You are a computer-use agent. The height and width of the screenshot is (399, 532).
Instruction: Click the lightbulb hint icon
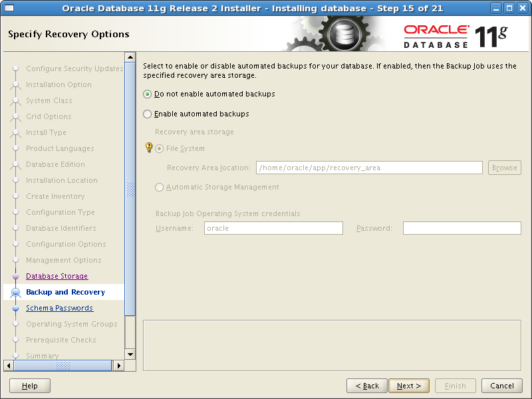[148, 147]
